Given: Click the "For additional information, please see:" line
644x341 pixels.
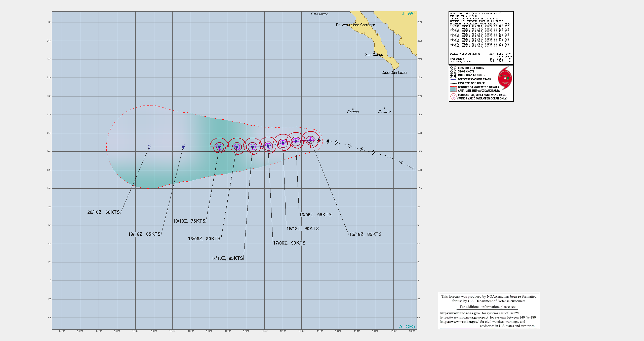Looking at the screenshot, I should (488, 307).
